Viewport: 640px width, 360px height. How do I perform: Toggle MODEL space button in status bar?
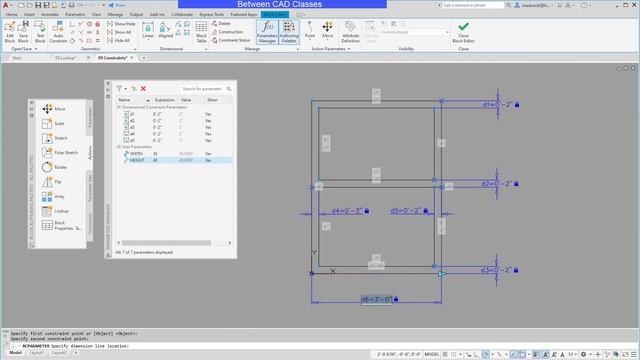(431, 354)
